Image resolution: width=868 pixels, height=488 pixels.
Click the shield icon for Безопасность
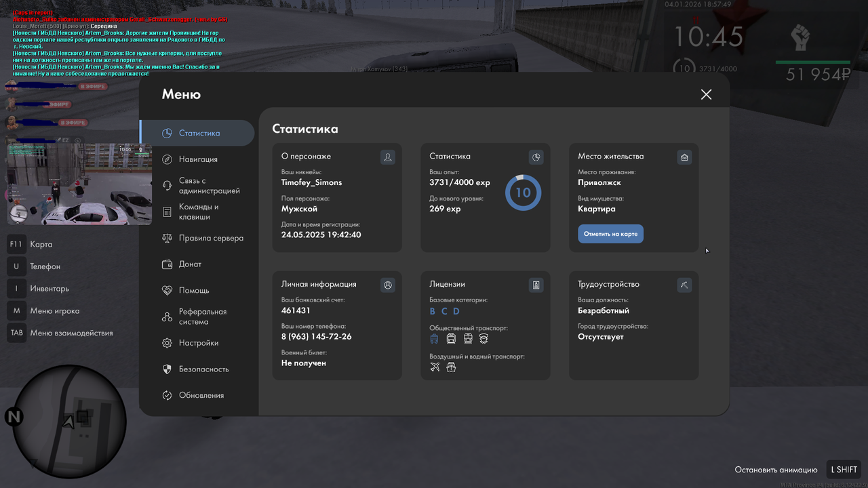[x=167, y=369]
